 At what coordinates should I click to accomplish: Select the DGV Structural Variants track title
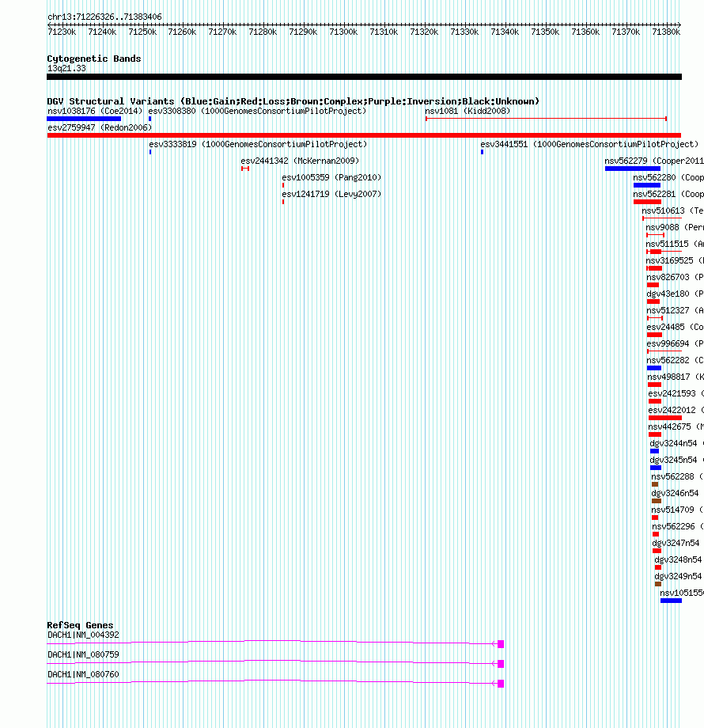click(x=293, y=101)
